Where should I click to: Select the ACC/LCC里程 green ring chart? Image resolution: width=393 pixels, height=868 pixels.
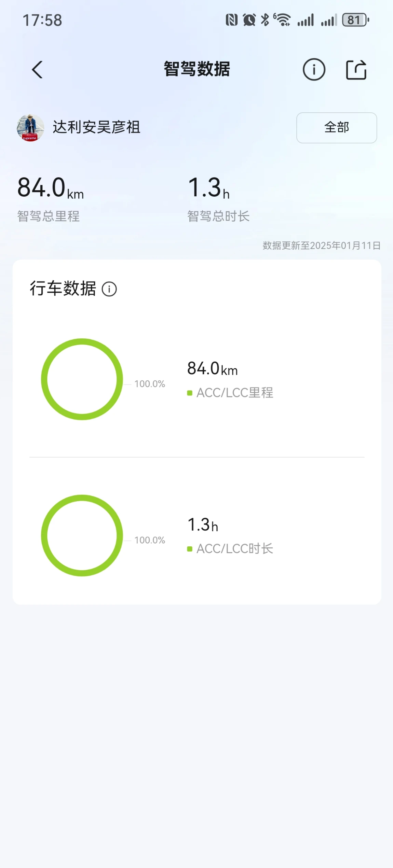pos(82,379)
